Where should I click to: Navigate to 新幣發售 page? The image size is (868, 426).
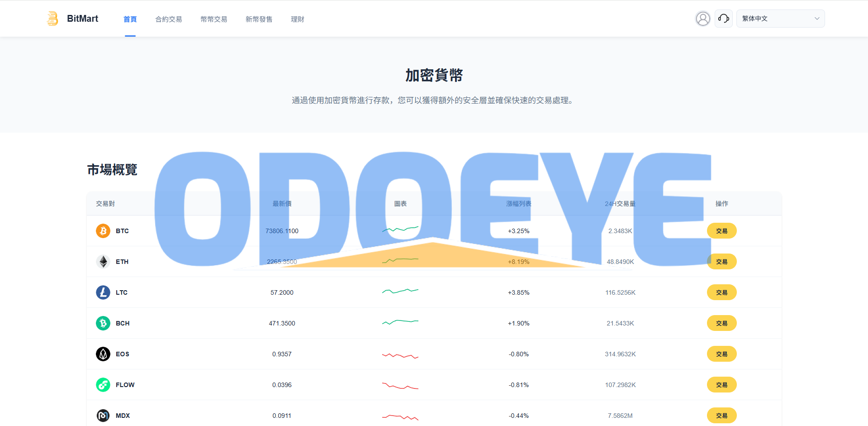click(259, 19)
